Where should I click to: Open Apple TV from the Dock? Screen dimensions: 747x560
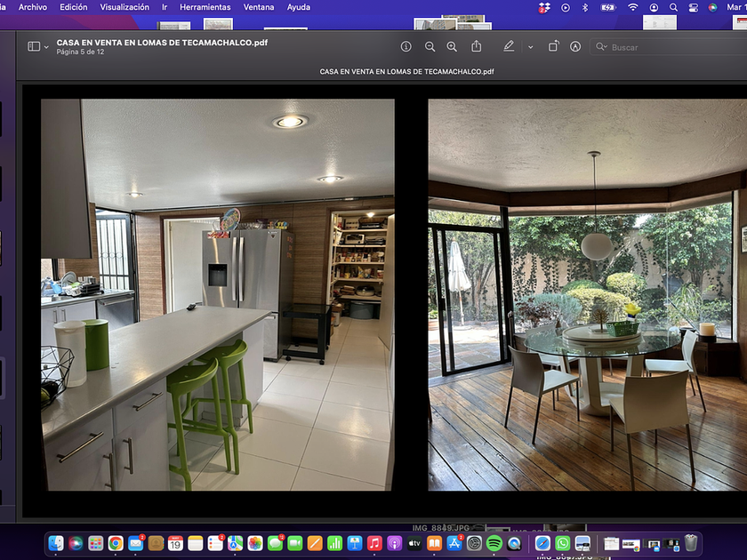[414, 543]
